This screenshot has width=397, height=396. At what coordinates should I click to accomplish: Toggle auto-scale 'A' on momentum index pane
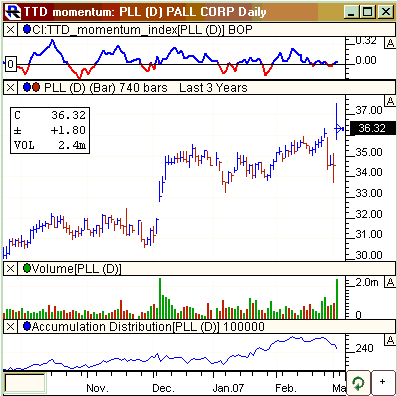(x=390, y=43)
